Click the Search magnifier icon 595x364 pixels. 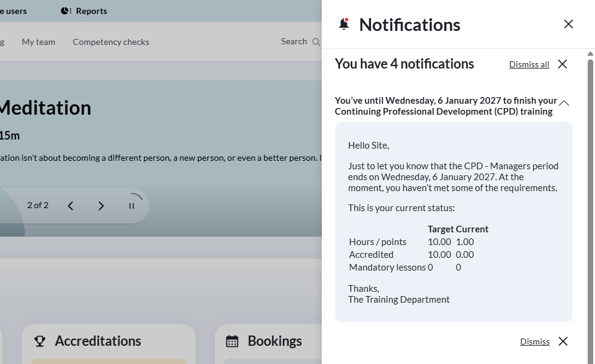[x=316, y=42]
